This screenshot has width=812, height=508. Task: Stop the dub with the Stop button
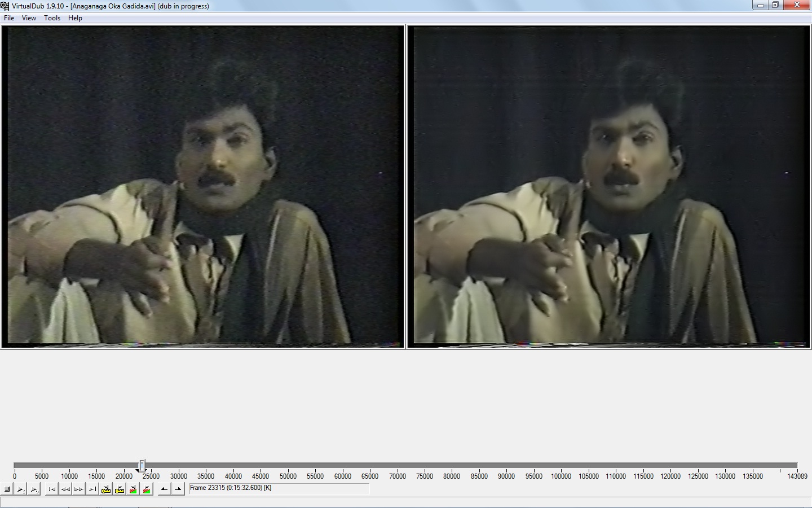(x=7, y=489)
